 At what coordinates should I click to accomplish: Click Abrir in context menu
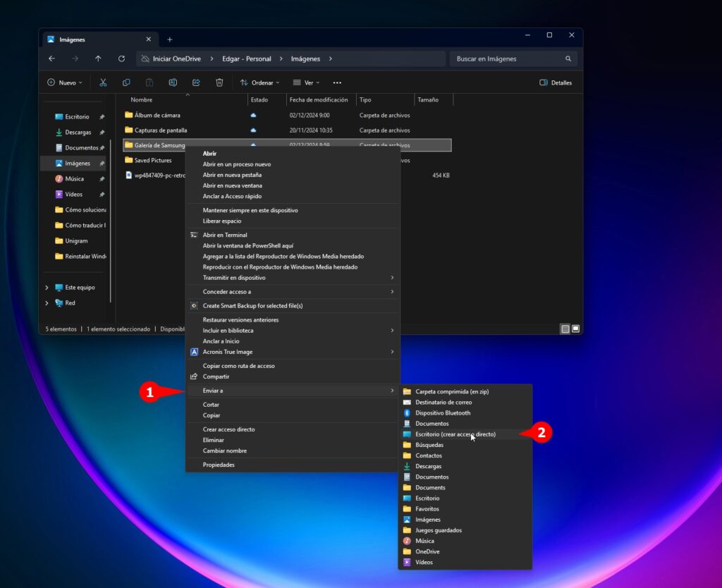[x=293, y=153]
